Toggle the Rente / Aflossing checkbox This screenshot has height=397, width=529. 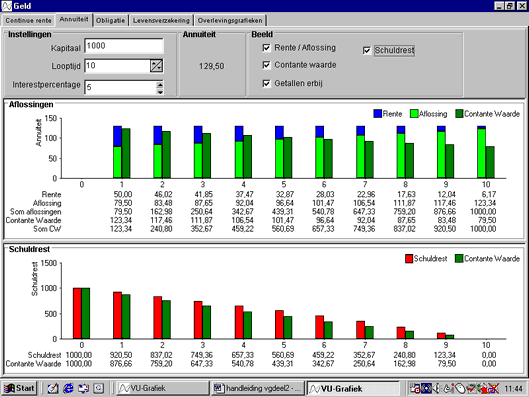tap(267, 48)
